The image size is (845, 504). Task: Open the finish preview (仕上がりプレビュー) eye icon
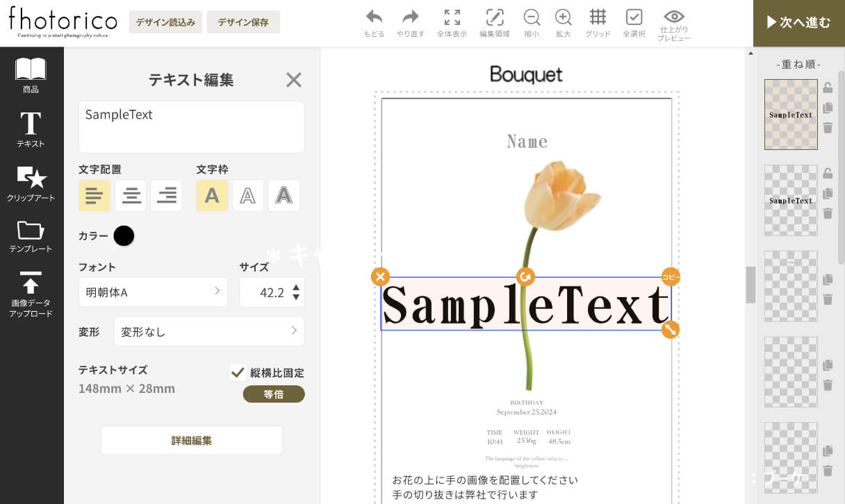(674, 17)
